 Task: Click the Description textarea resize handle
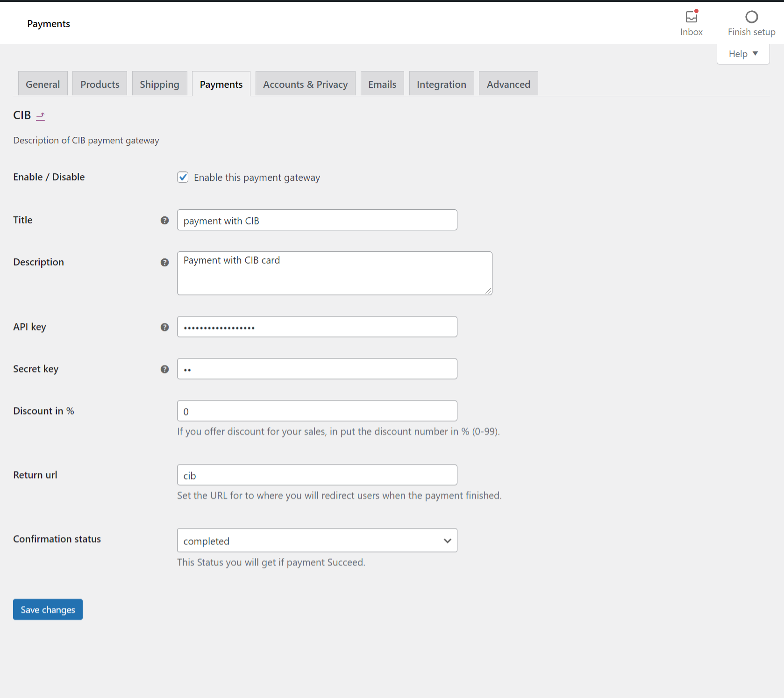pos(488,291)
